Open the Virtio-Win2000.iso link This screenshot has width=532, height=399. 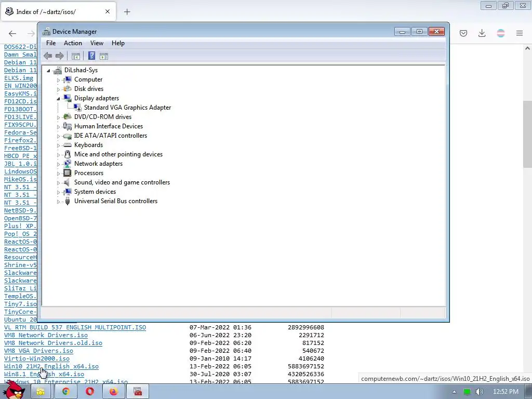click(37, 358)
